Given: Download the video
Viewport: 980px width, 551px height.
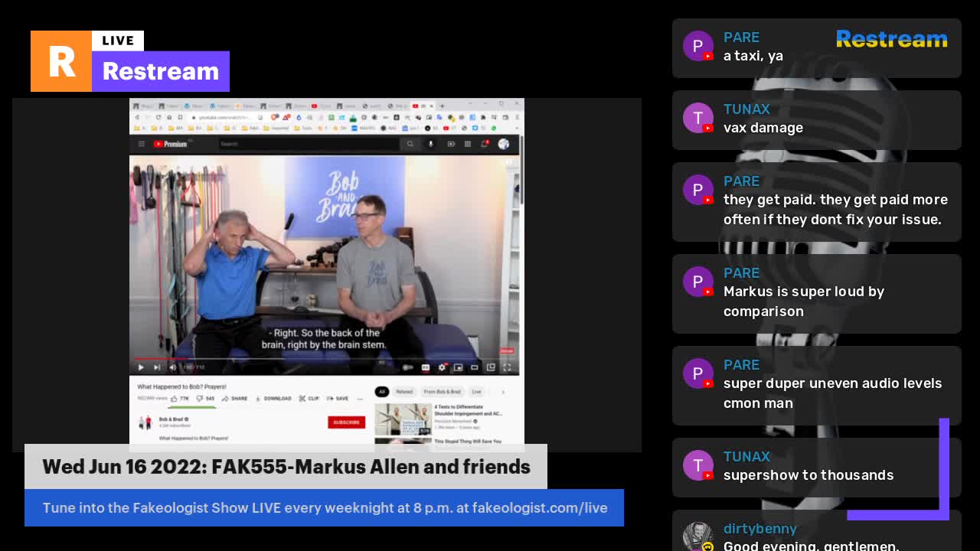Looking at the screenshot, I should (273, 399).
